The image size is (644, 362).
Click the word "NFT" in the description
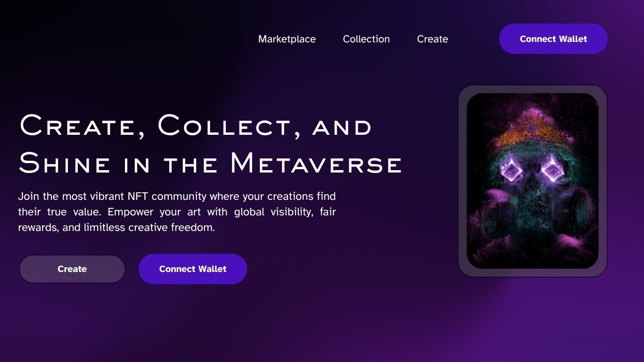[138, 196]
